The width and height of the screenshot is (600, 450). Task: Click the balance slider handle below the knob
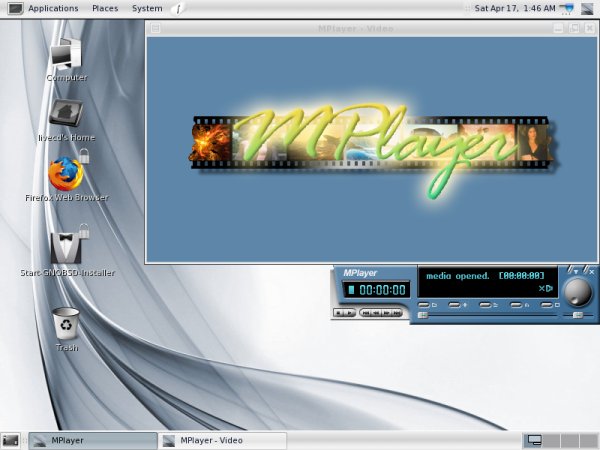coord(578,315)
